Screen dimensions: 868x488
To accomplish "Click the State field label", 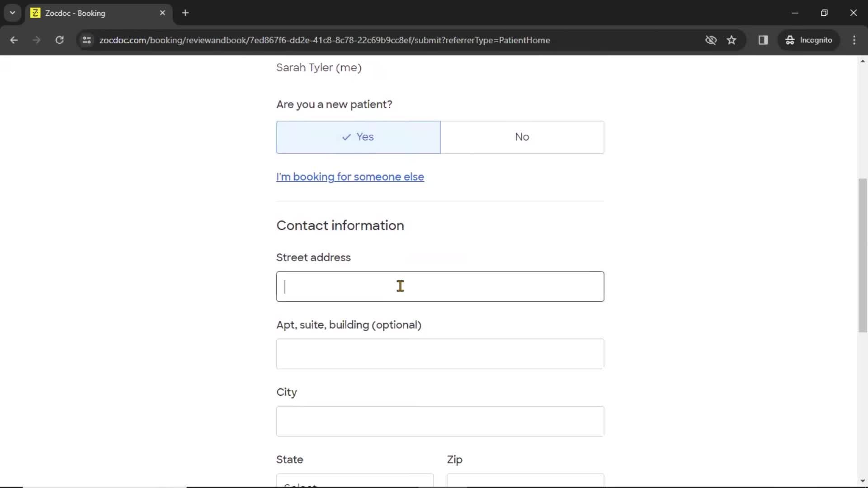I will (289, 460).
